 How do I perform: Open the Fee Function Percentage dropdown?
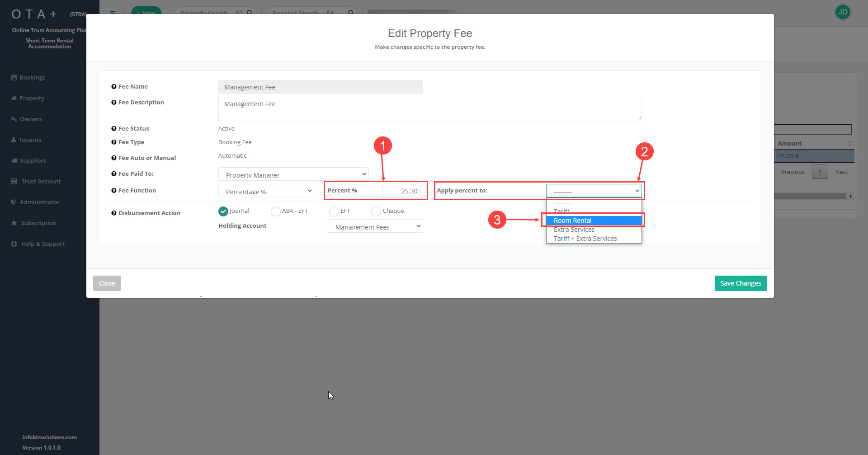[266, 191]
